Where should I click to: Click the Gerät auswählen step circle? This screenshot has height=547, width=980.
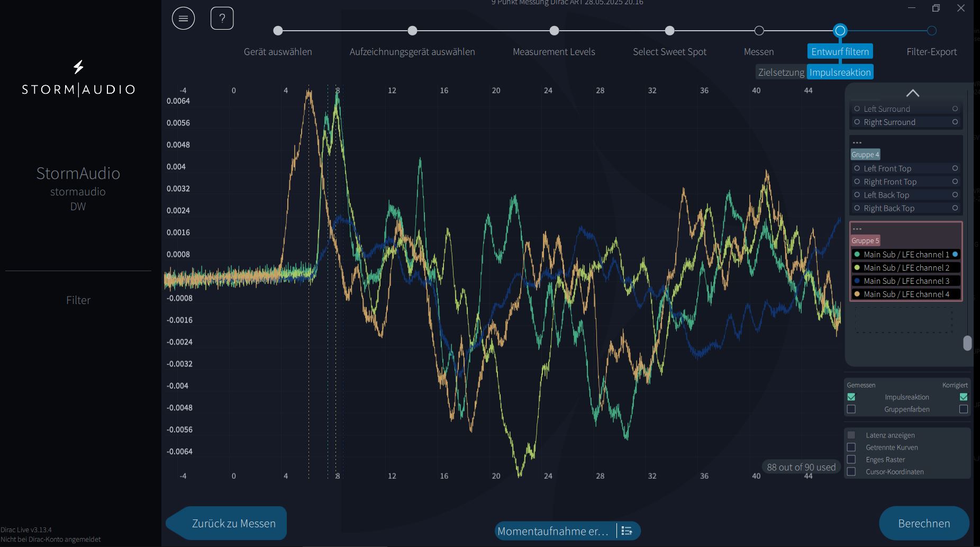[x=278, y=31]
